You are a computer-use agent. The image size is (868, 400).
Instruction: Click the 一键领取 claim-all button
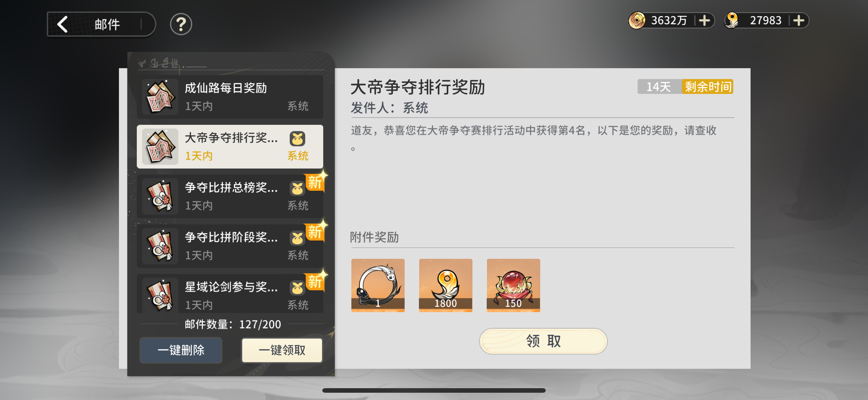282,350
